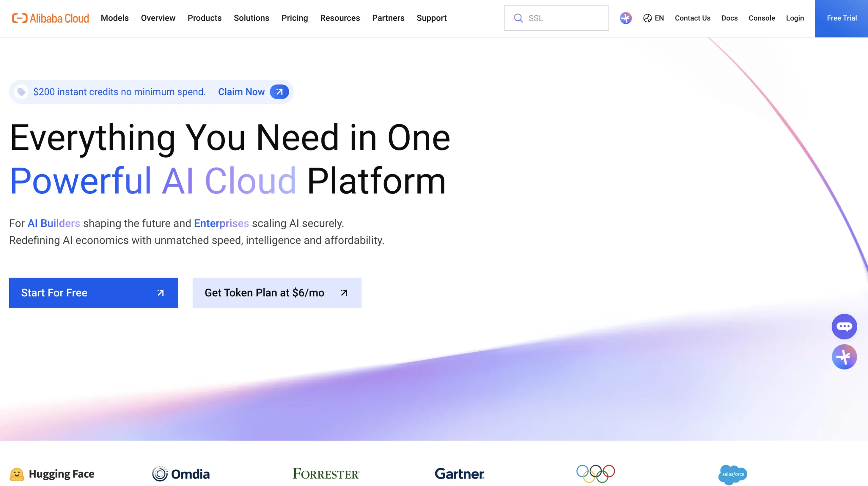Click the search magnifier icon

click(x=518, y=18)
